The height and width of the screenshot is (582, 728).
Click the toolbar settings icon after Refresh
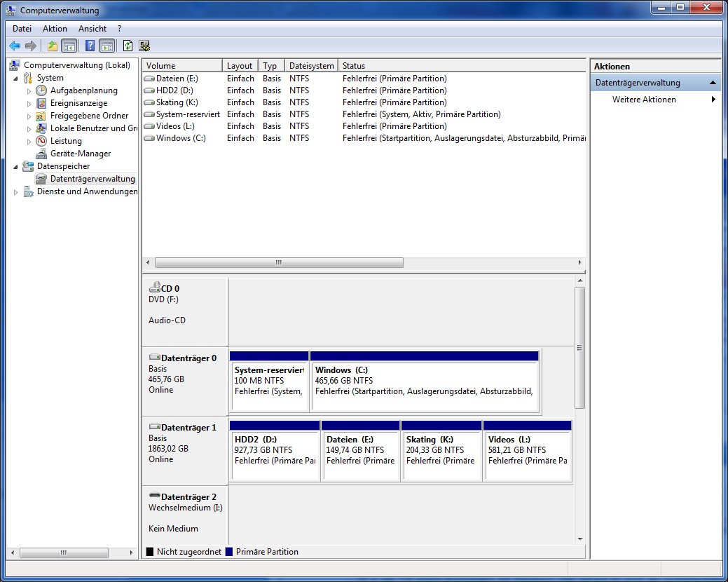[x=144, y=46]
